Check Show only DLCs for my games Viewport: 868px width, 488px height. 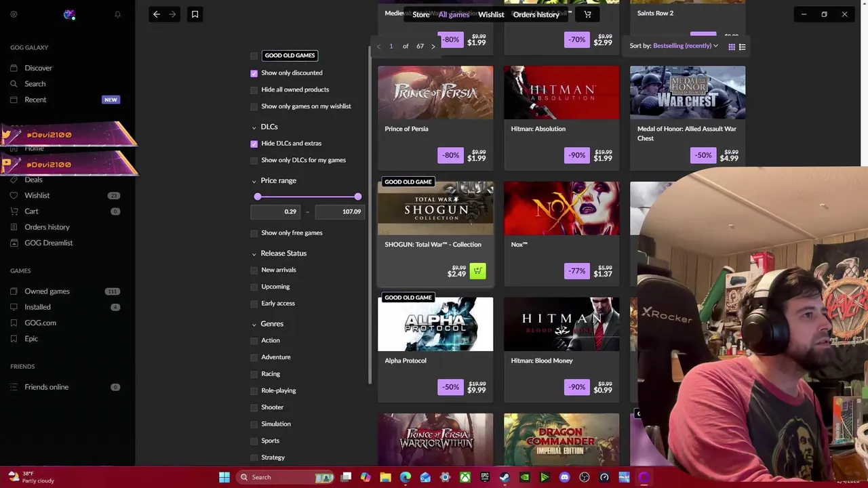[254, 161]
